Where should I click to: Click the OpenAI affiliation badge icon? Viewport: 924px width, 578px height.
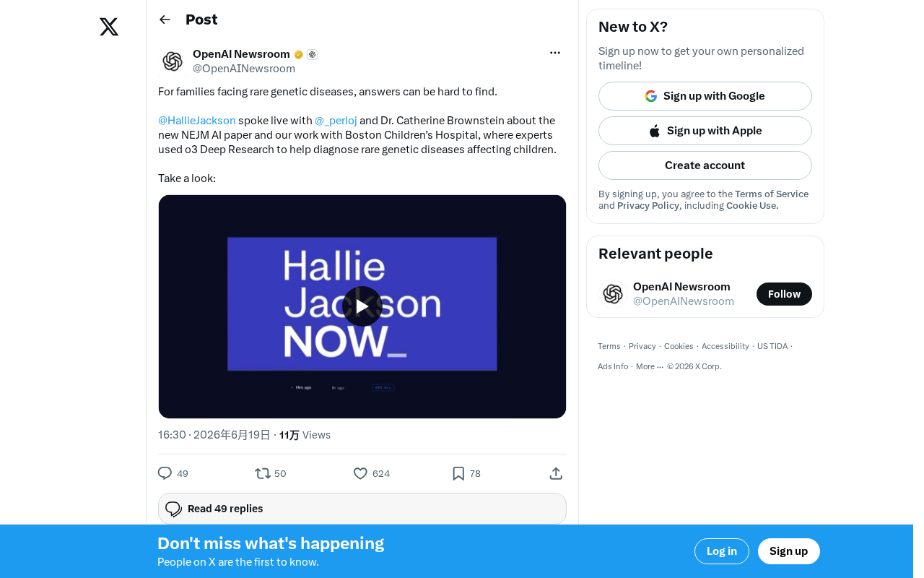pos(312,54)
